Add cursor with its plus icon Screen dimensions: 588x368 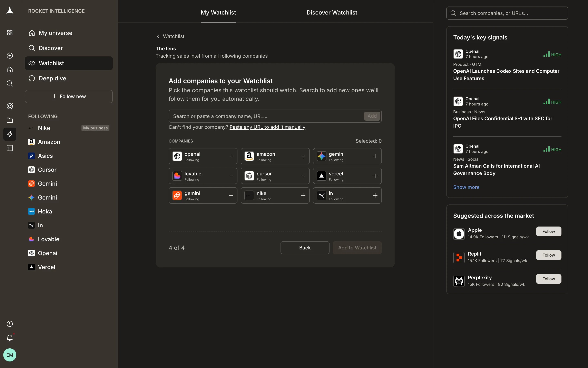coord(303,176)
